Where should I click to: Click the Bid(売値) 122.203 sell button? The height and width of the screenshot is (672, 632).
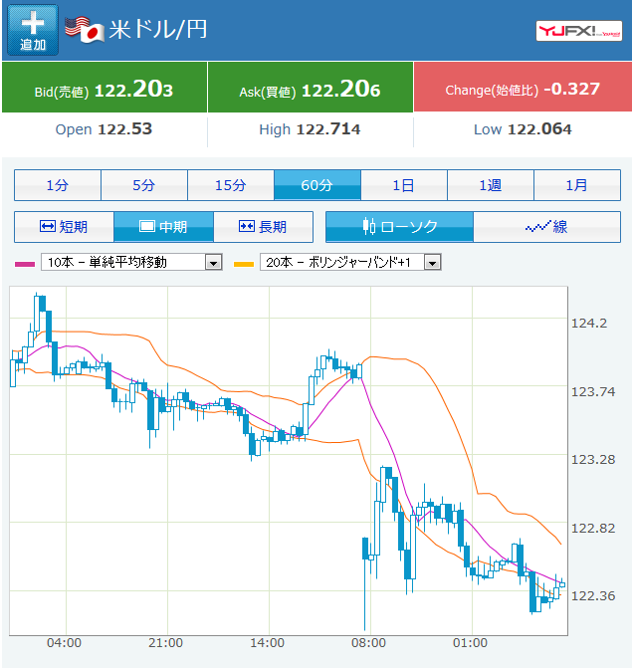pos(105,90)
